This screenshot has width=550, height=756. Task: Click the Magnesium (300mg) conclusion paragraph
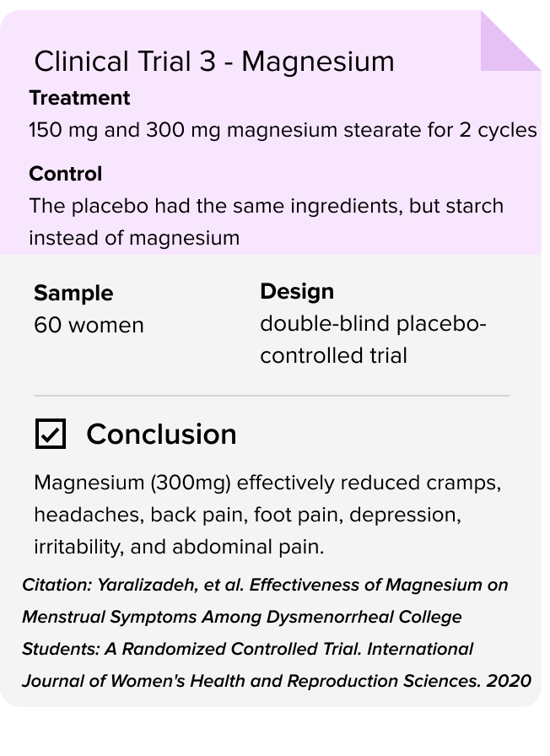tap(267, 515)
